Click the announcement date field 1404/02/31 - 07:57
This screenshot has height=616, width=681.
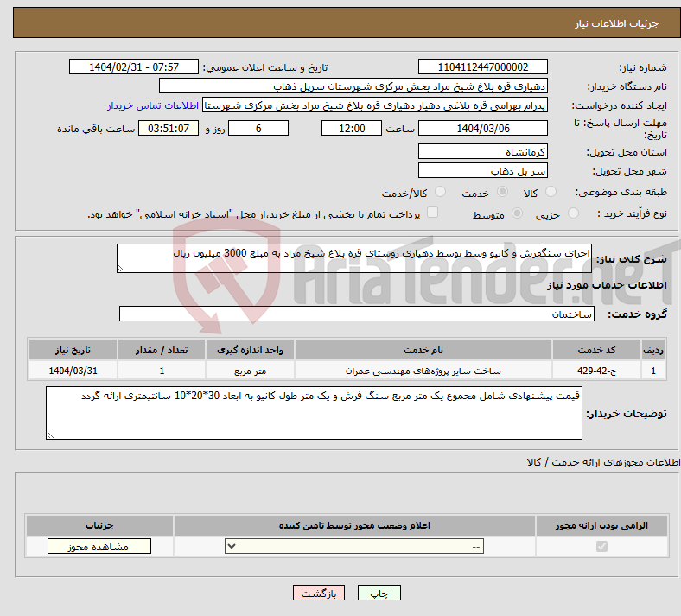(x=134, y=67)
